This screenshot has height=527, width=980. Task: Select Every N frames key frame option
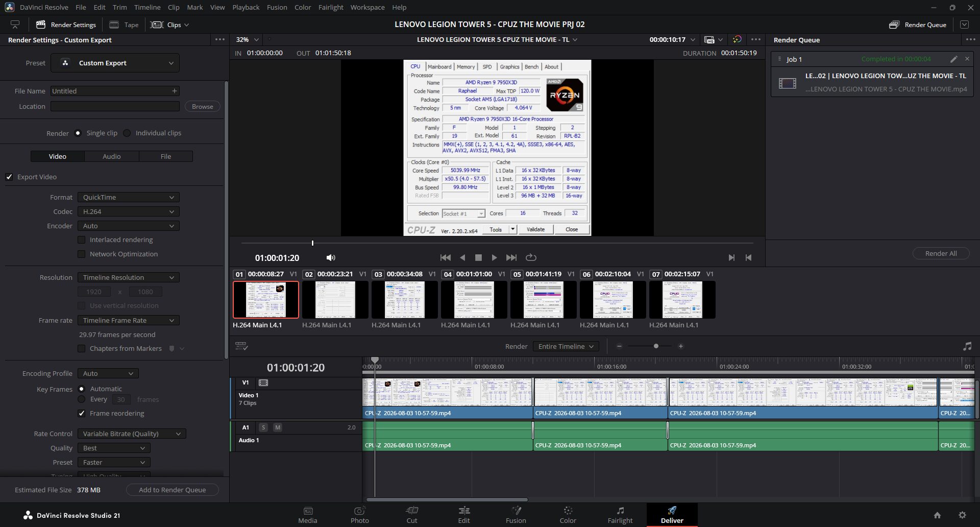82,399
